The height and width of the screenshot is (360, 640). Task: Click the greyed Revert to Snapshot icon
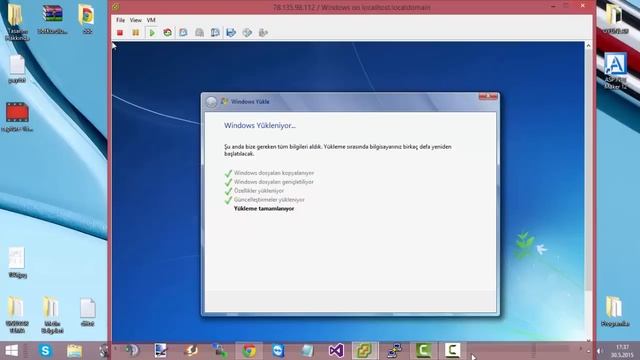(x=199, y=33)
